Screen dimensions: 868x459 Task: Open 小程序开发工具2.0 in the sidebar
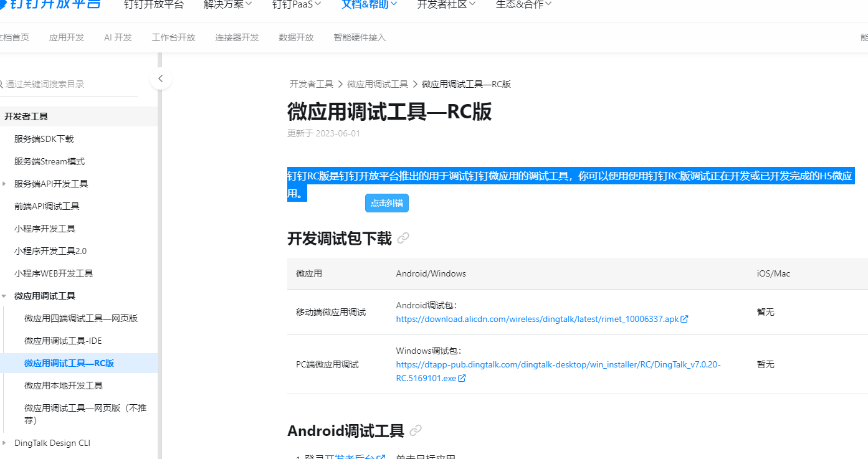click(50, 251)
